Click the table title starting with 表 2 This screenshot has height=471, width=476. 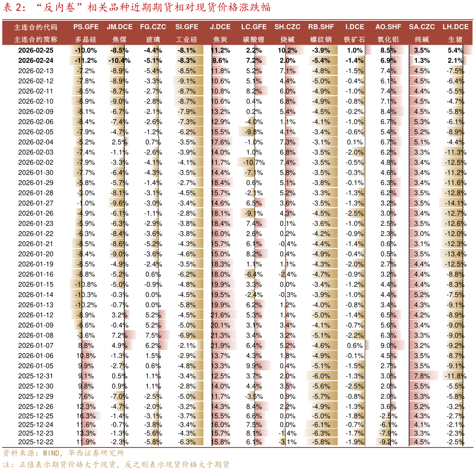(x=137, y=8)
